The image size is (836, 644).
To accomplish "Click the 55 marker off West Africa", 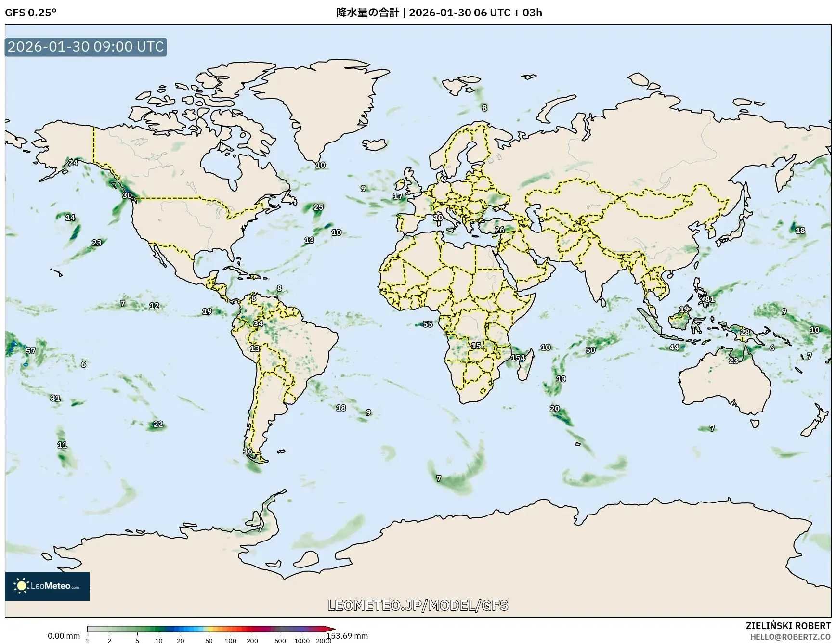I will (428, 324).
